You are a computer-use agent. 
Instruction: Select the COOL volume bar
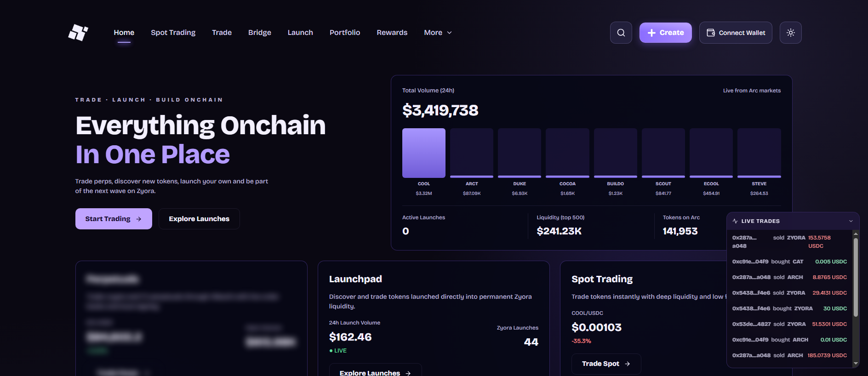(424, 153)
